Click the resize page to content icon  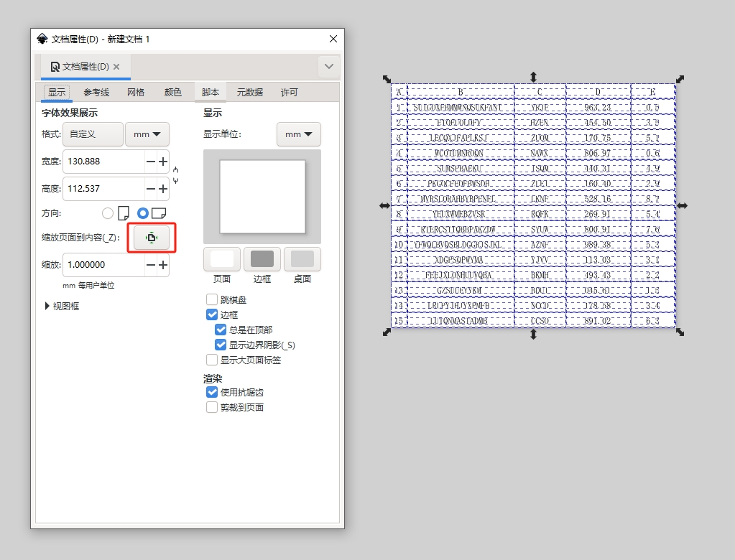point(152,238)
